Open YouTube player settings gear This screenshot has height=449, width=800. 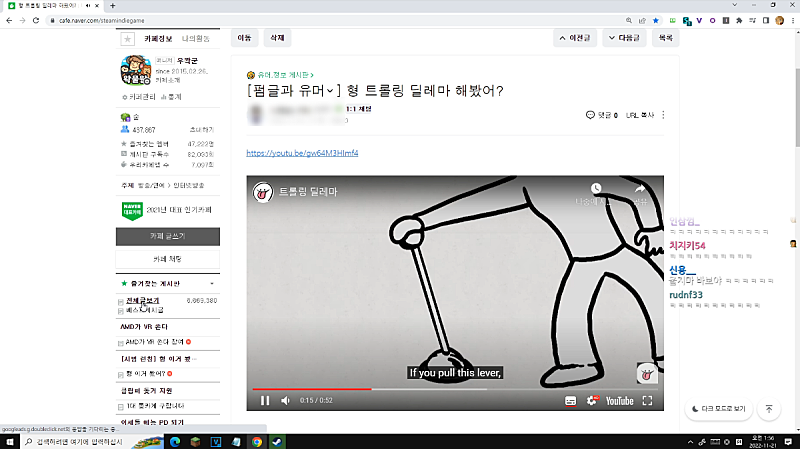592,401
